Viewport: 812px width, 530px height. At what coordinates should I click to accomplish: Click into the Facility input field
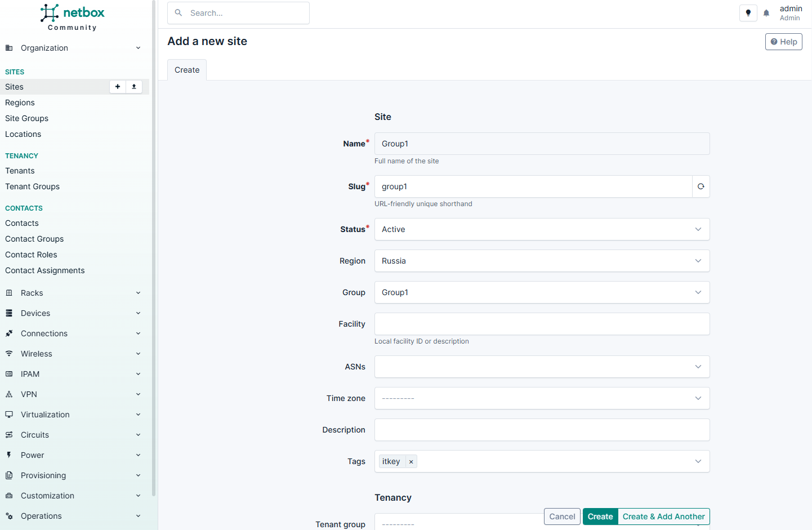click(541, 324)
